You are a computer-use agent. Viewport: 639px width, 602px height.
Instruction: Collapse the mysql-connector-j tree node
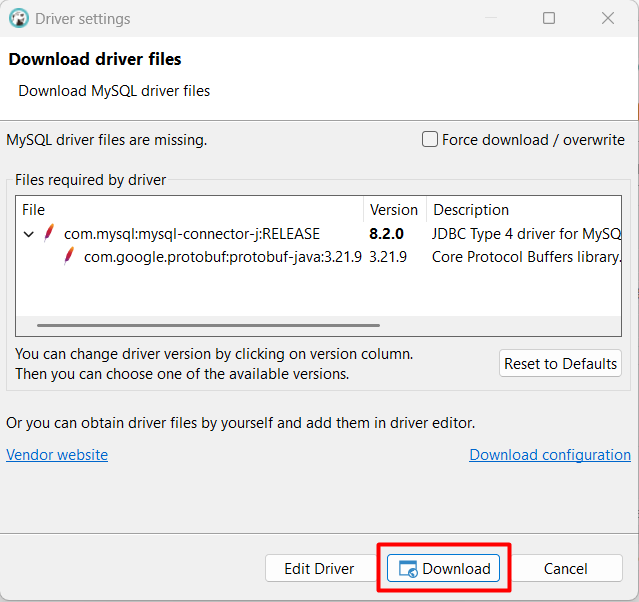(x=28, y=234)
